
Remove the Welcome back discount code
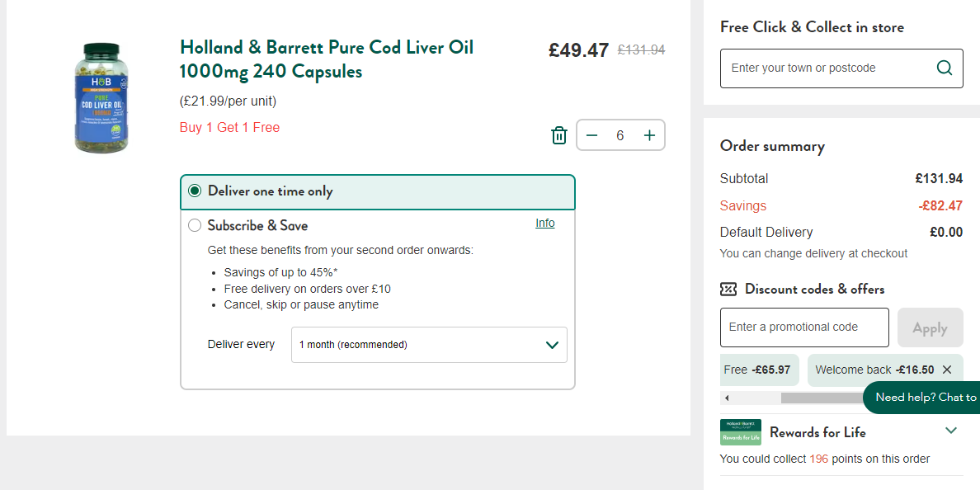pos(947,370)
